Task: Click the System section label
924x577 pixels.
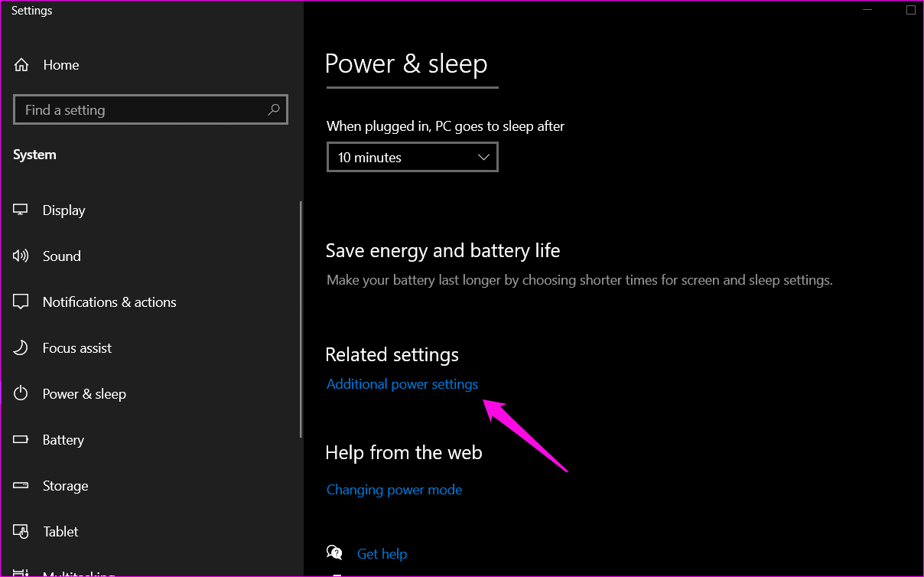Action: tap(34, 155)
